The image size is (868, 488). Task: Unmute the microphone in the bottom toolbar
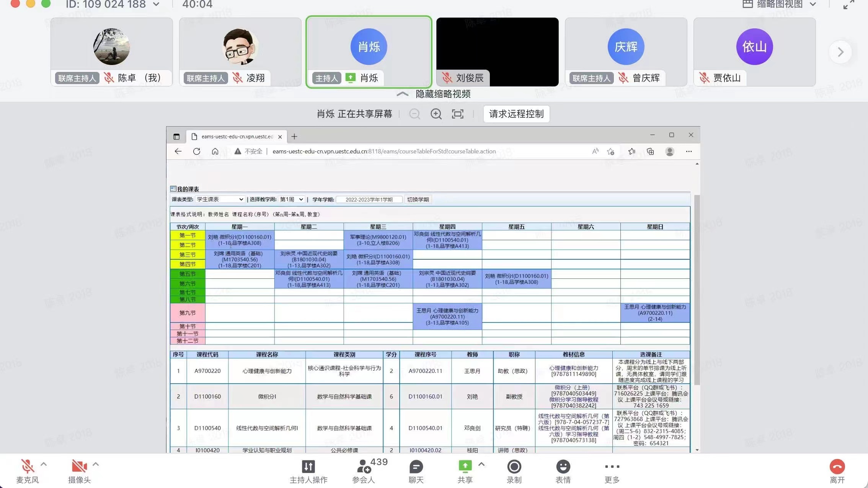[x=27, y=467]
